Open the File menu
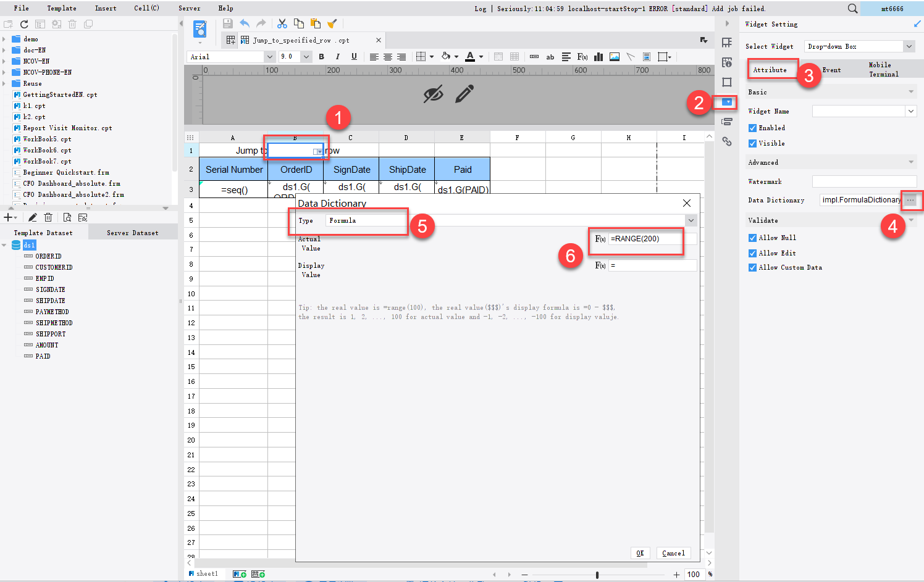Screen dimensions: 924x582 [21, 8]
